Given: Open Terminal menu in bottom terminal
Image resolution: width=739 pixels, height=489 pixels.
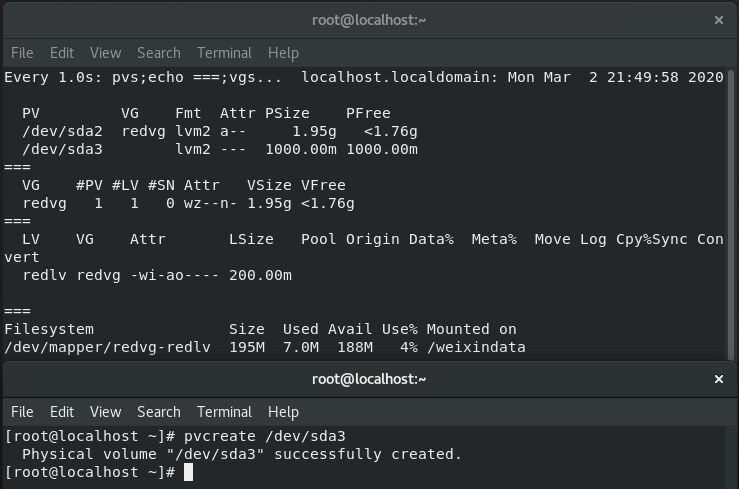Looking at the screenshot, I should point(224,412).
